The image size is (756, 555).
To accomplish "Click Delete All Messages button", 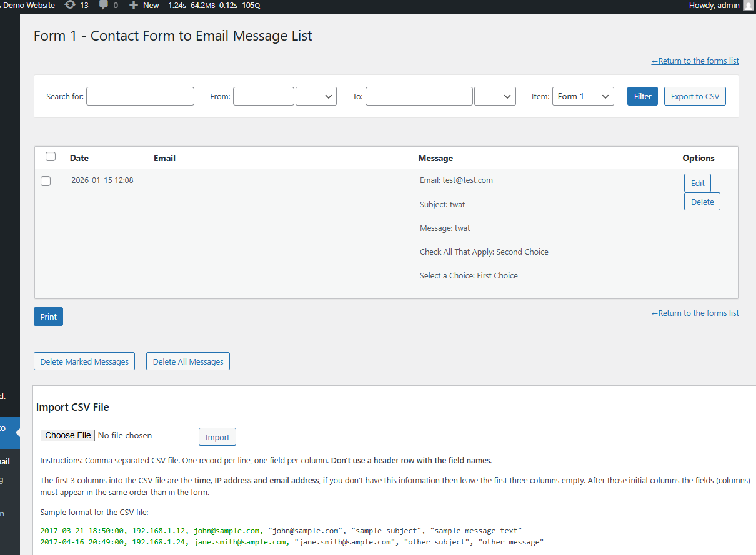I will 188,361.
